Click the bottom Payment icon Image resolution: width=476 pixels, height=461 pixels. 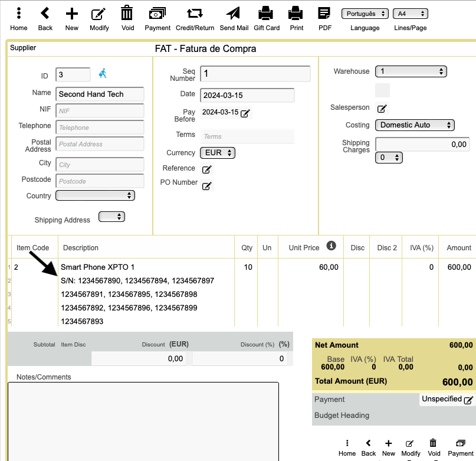point(461,447)
